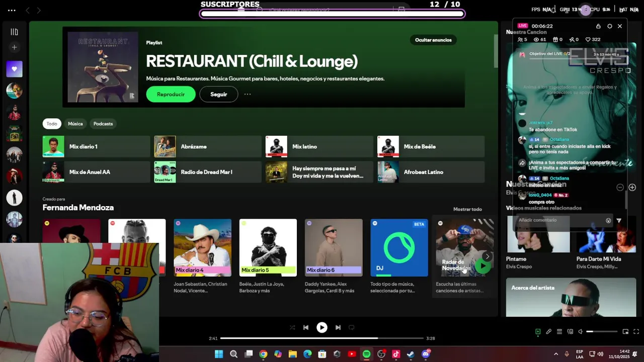This screenshot has width=644, height=362.
Task: Open LIVE overlay settings gear
Action: [x=609, y=26]
